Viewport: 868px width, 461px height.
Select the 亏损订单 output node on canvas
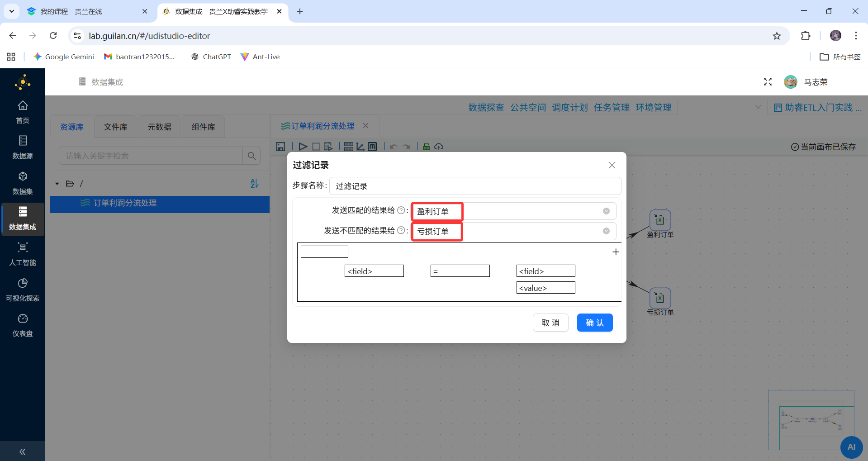660,298
